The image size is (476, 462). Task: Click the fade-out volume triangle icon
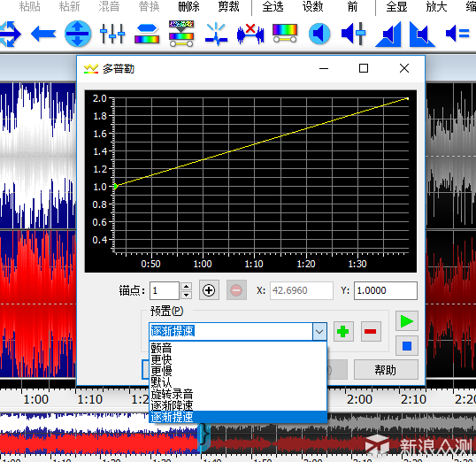[422, 35]
